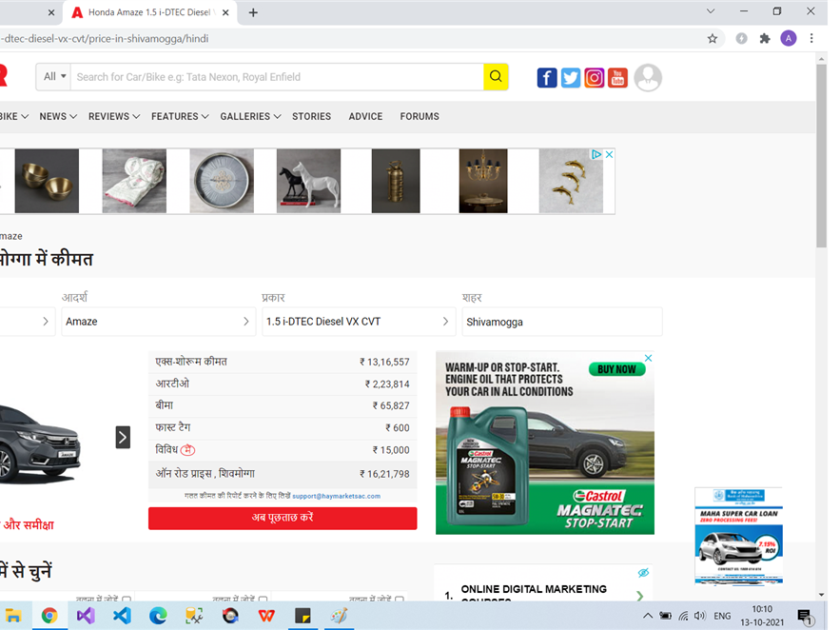Open the FORUMS menu item
Viewport: 840px width, 630px height.
click(x=420, y=116)
